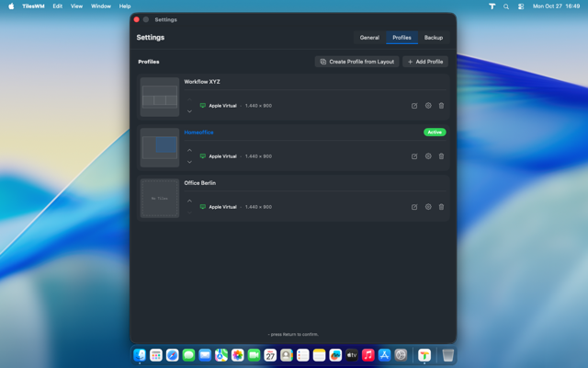588x368 pixels.
Task: Click the Add Profile button
Action: (425, 62)
